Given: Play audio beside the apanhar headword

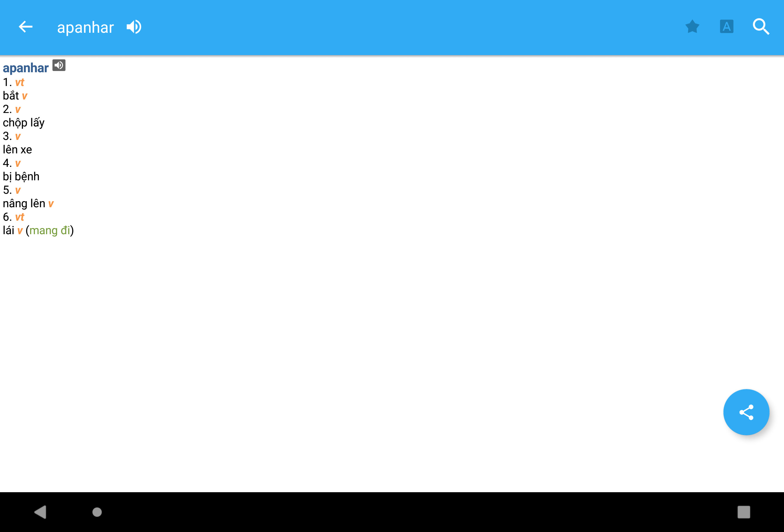Looking at the screenshot, I should click(59, 65).
